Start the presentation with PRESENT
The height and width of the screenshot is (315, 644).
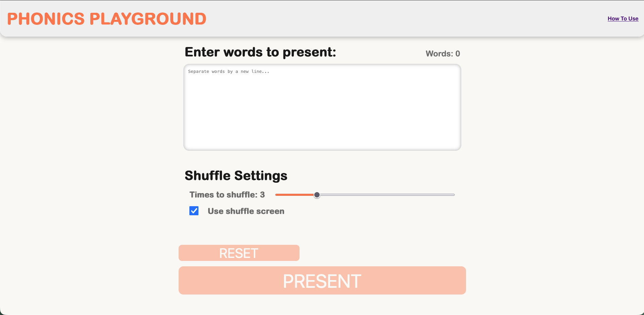322,280
